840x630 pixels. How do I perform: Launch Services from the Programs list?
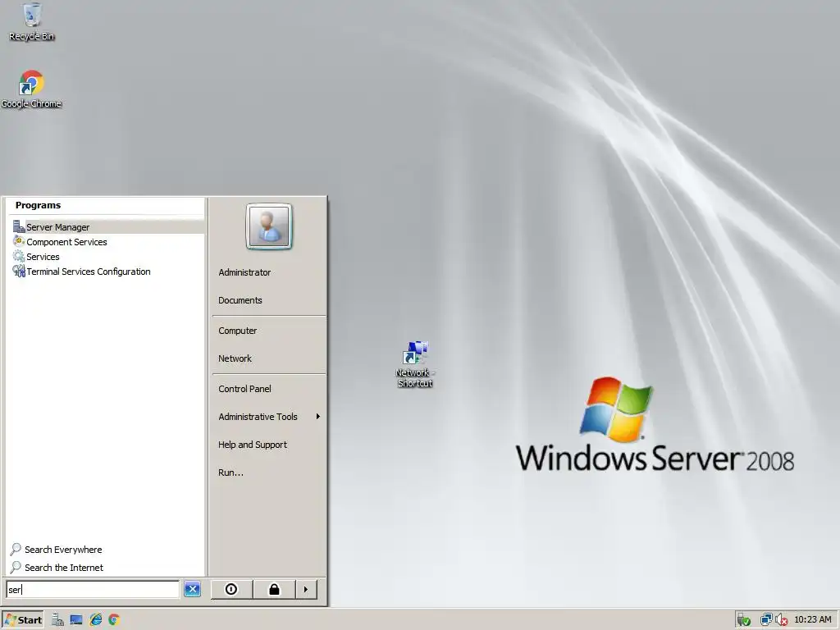click(107, 257)
